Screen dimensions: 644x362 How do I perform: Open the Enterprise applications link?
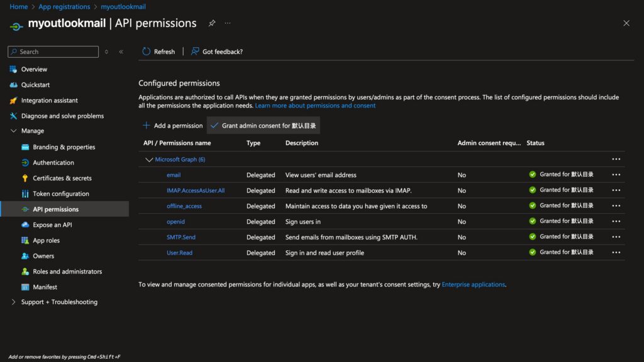pos(473,285)
